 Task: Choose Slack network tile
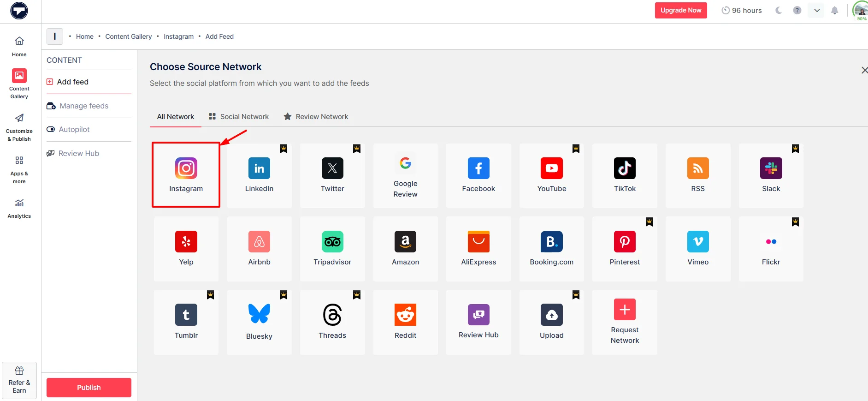click(771, 175)
